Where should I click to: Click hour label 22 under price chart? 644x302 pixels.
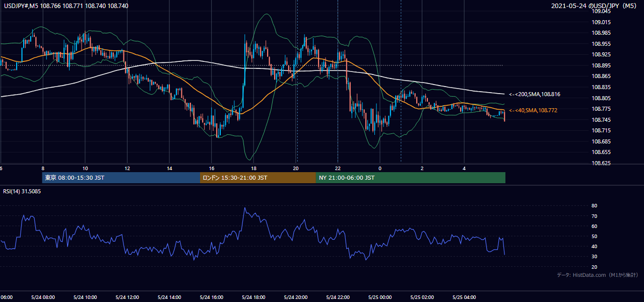pos(338,168)
